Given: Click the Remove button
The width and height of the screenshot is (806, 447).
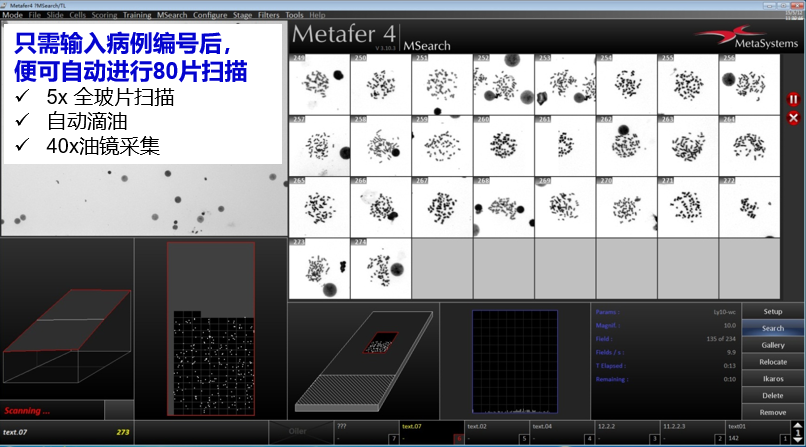Looking at the screenshot, I should [773, 412].
